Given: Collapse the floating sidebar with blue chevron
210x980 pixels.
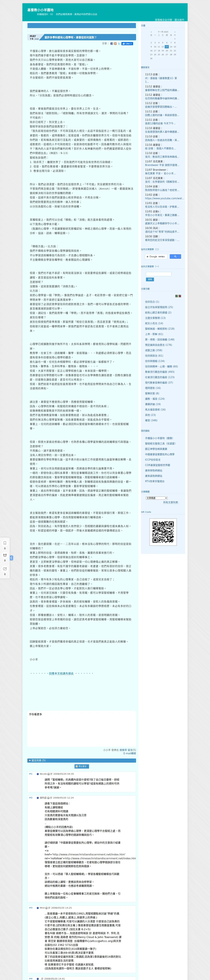Looking at the screenshot, I should 11,558.
